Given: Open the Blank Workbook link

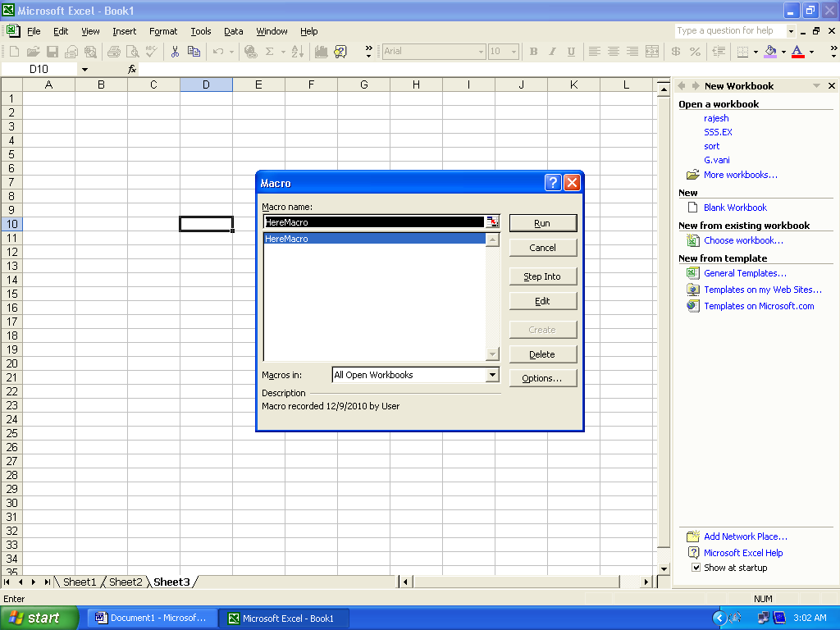Looking at the screenshot, I should [x=735, y=208].
